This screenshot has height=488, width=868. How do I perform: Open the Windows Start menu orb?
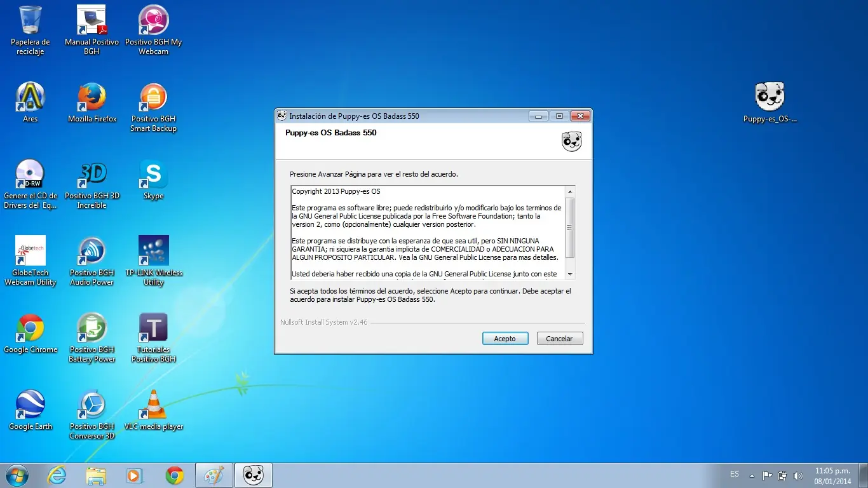17,475
